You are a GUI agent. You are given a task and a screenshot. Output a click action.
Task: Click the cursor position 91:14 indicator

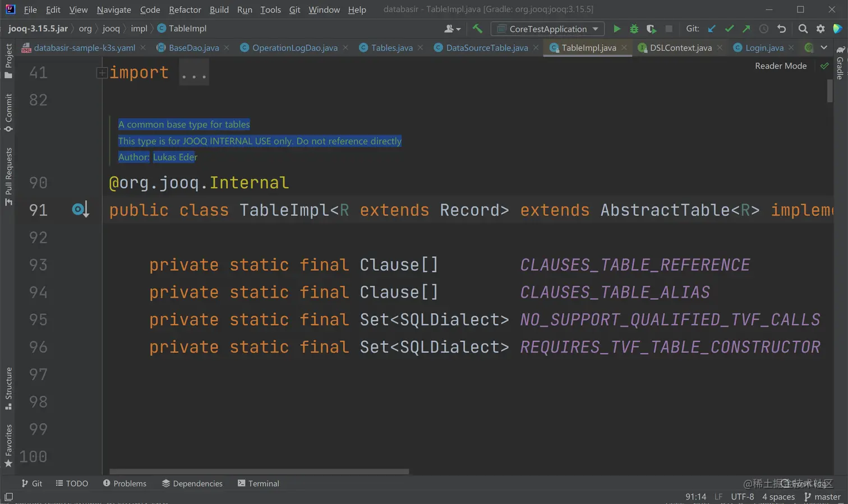coord(696,497)
